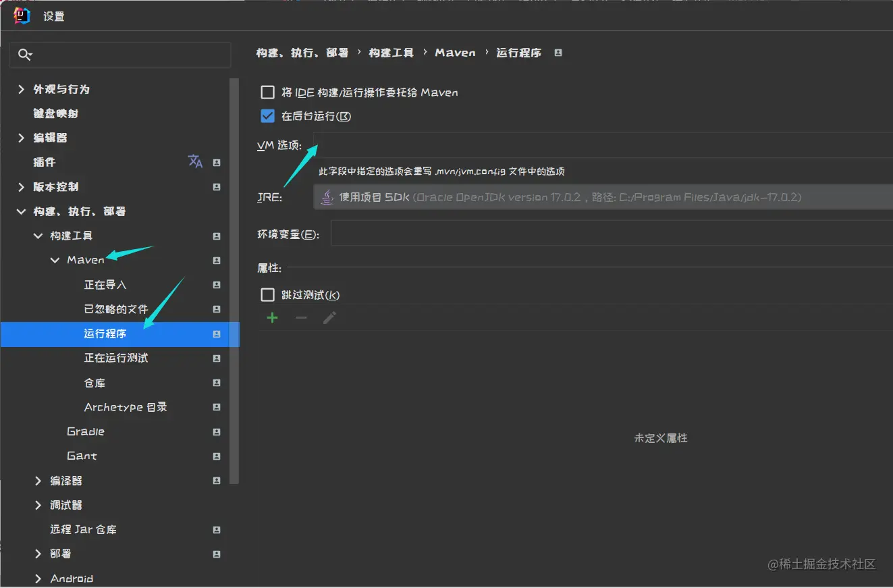Open the 键盘映射 settings page
893x588 pixels.
[56, 113]
